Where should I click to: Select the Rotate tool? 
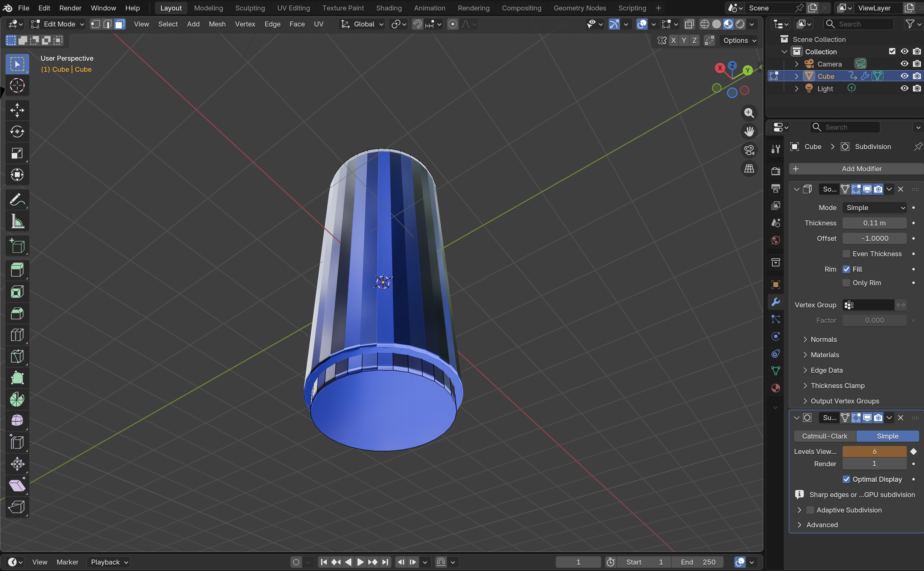click(x=17, y=132)
